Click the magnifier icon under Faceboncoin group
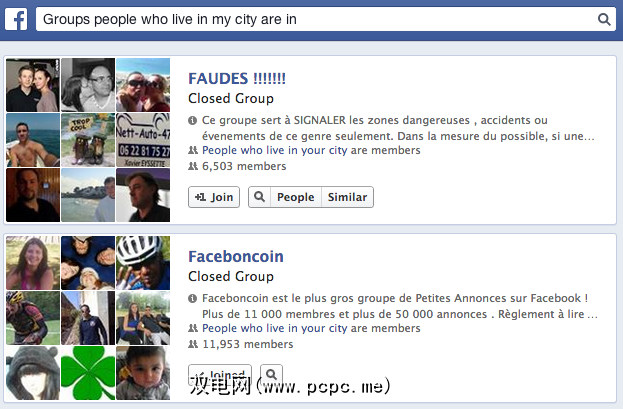 pos(271,374)
